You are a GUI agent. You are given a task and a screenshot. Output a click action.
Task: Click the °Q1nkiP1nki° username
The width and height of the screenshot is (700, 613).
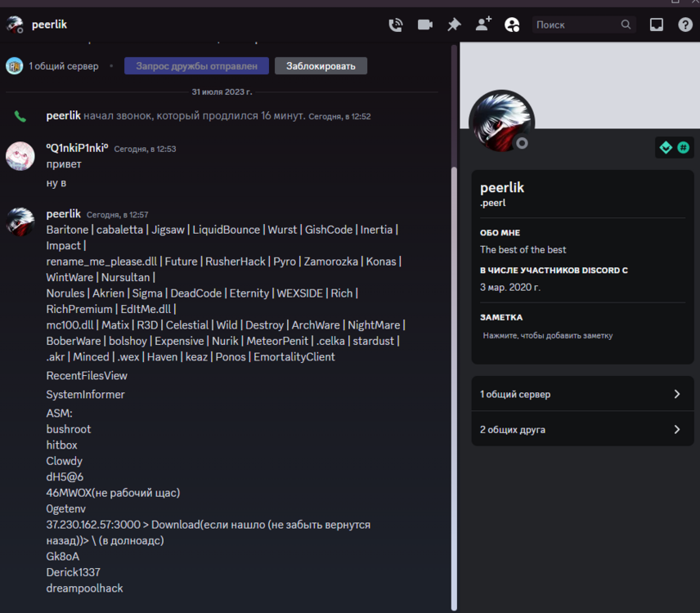click(77, 148)
